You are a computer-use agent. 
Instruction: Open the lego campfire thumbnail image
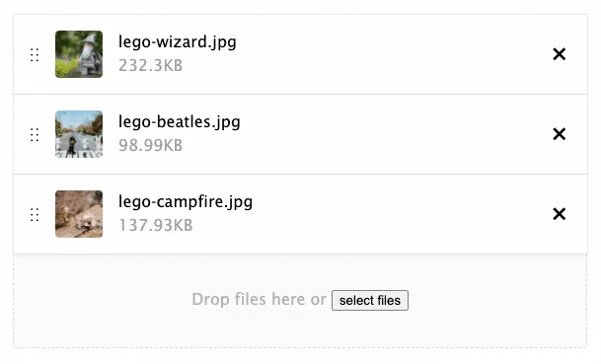(x=79, y=214)
